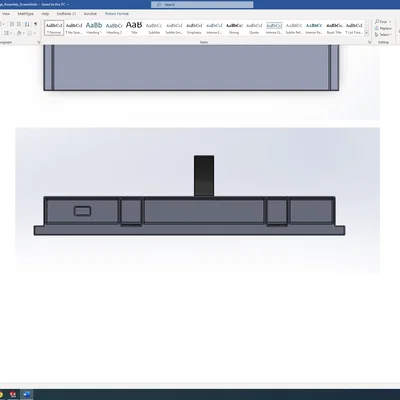400x400 pixels.
Task: Apply the Intense Reference style
Action: tap(314, 28)
